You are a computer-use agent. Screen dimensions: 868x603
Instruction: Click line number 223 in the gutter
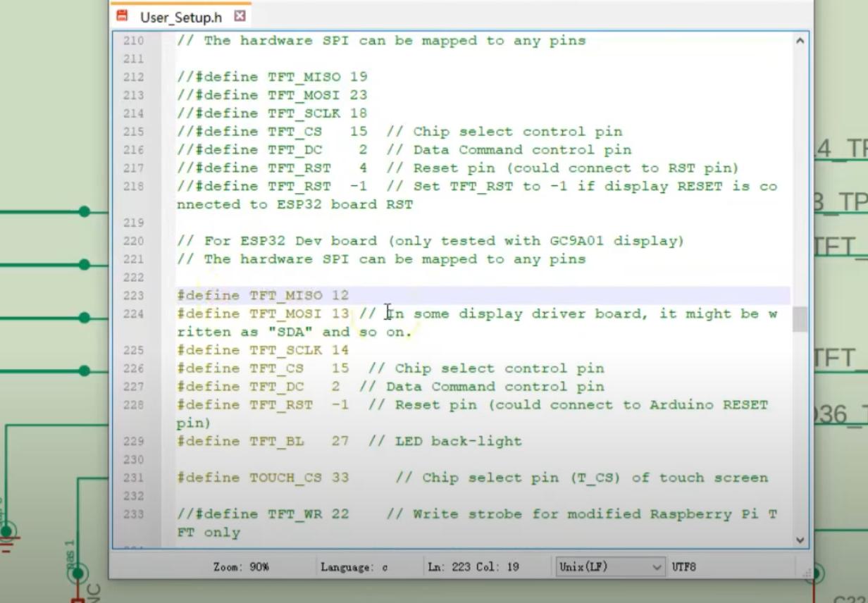pyautogui.click(x=133, y=296)
